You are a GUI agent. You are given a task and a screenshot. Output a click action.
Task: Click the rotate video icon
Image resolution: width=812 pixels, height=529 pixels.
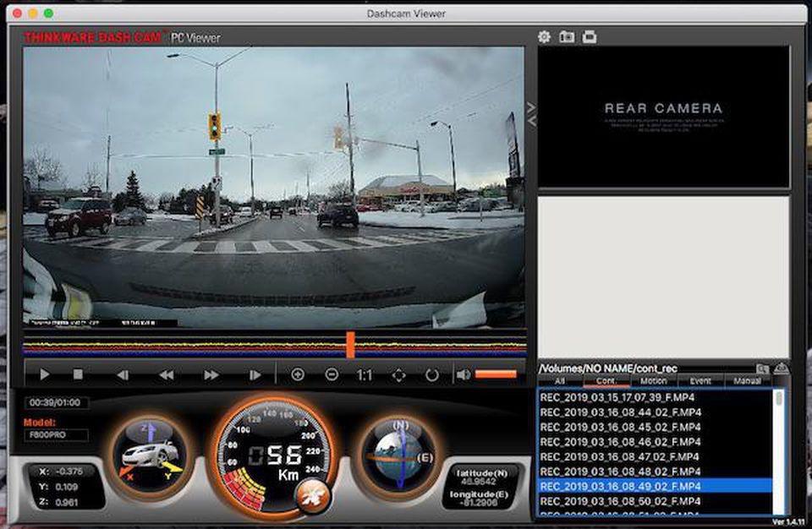(432, 374)
